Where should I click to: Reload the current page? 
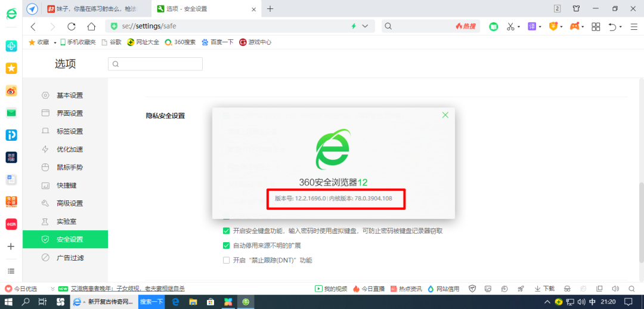[72, 27]
